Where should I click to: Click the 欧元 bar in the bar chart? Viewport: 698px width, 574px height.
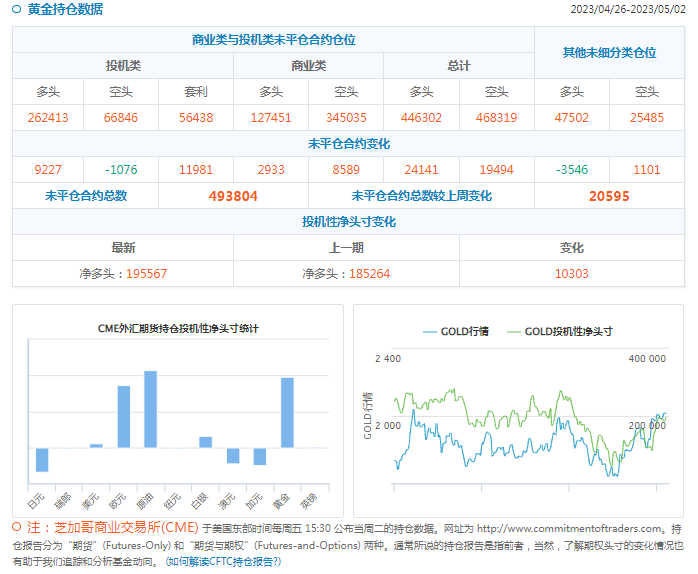[x=124, y=416]
